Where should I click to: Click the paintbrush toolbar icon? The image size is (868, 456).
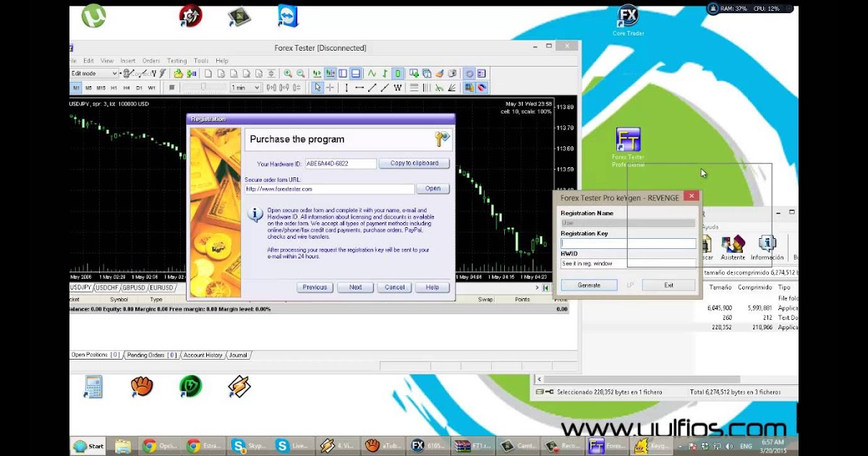coord(439,74)
